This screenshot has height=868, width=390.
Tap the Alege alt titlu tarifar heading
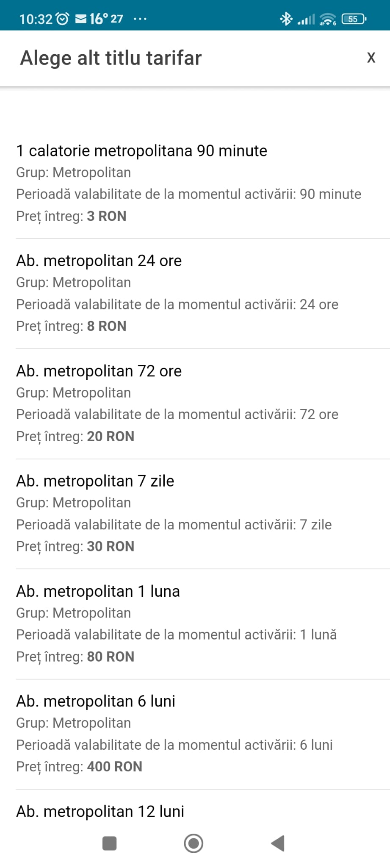tap(111, 58)
